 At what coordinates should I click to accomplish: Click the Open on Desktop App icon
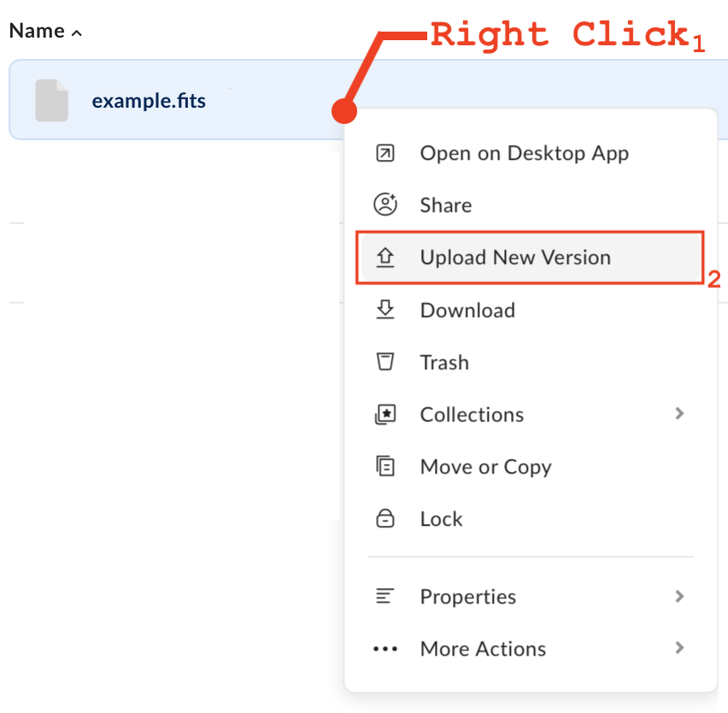pos(385,154)
